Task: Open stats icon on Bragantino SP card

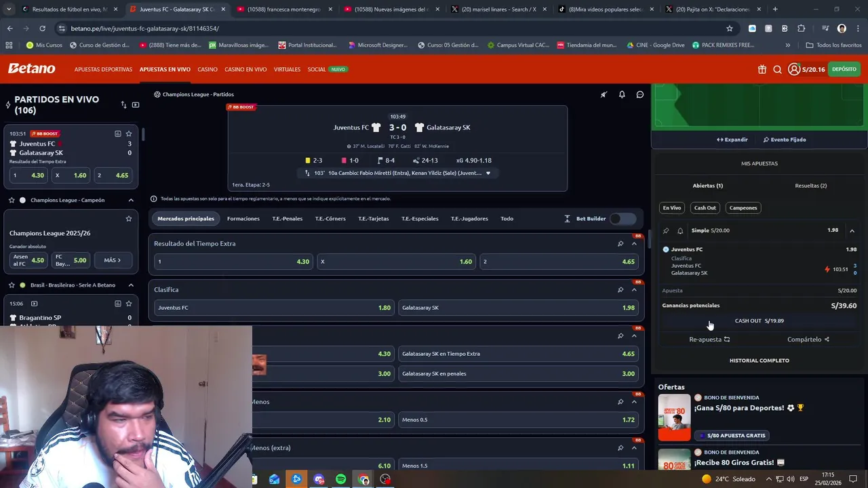Action: pyautogui.click(x=117, y=304)
